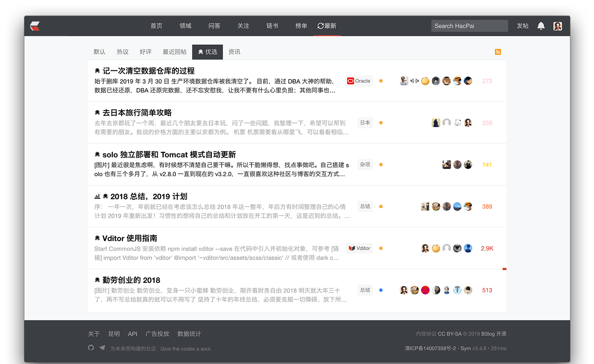Click the Vditor tag label
Screen dimensions: 594x364
363,248
